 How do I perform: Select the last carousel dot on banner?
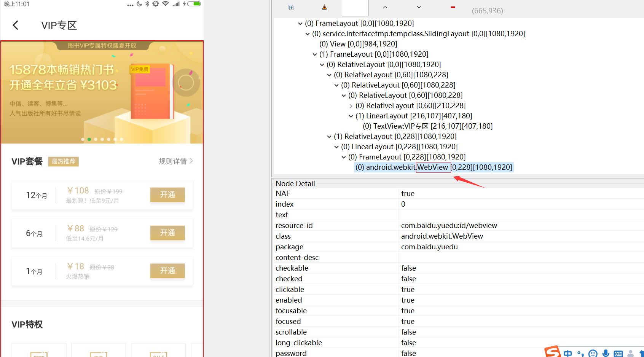tap(121, 139)
